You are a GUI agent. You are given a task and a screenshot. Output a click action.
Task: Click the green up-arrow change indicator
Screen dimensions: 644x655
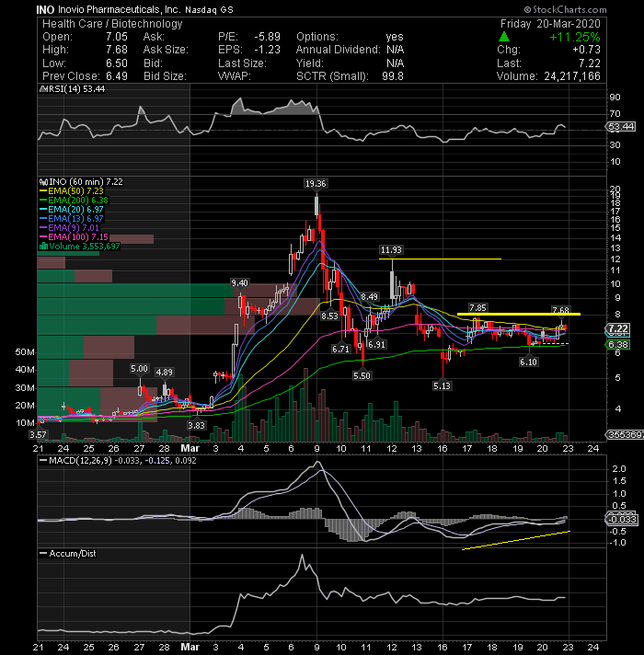[504, 37]
